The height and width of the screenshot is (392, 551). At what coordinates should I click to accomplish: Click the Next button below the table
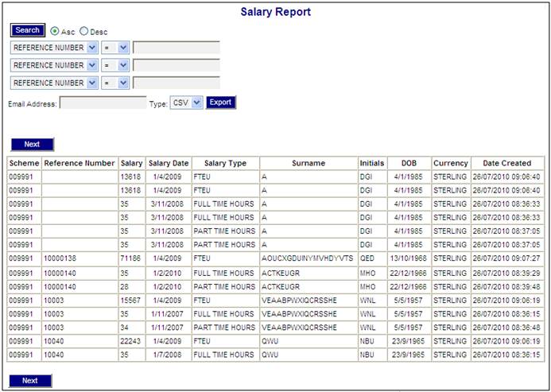coord(30,381)
